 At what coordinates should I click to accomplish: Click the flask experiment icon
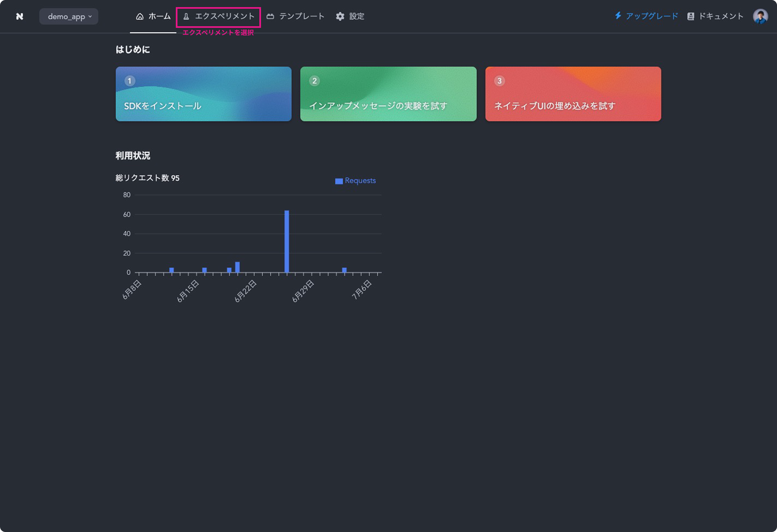[x=186, y=16]
